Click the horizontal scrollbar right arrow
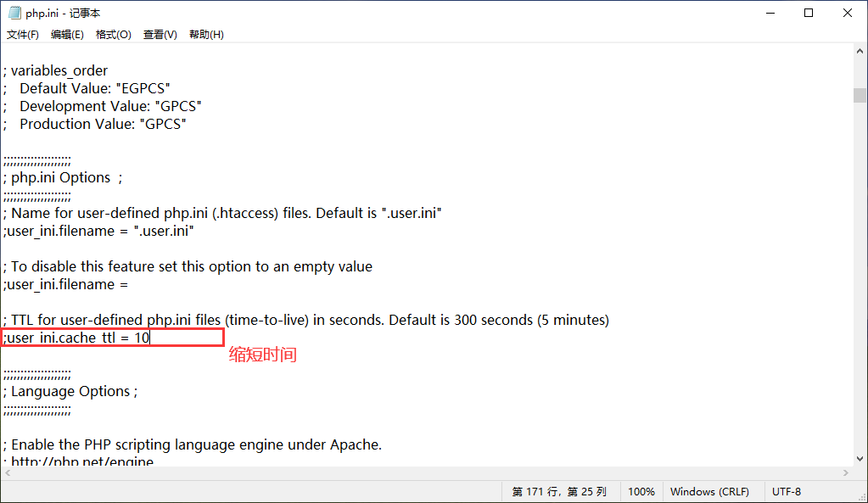This screenshot has height=503, width=868. (845, 472)
